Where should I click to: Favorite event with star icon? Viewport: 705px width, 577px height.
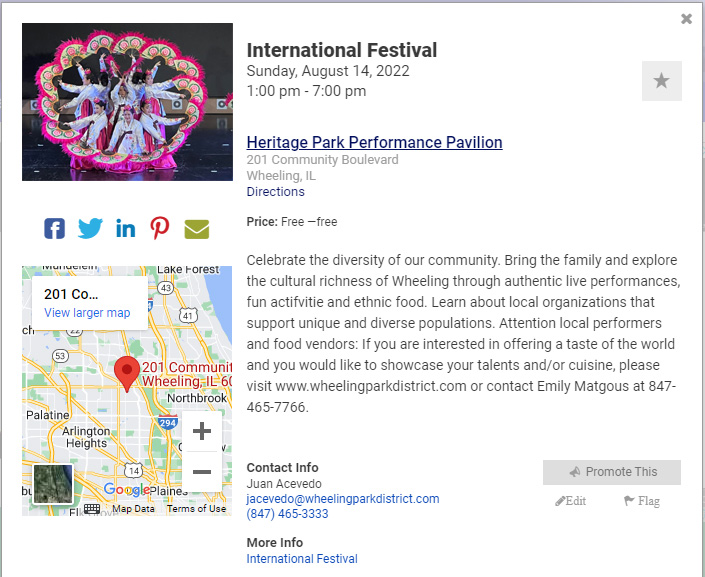[661, 81]
